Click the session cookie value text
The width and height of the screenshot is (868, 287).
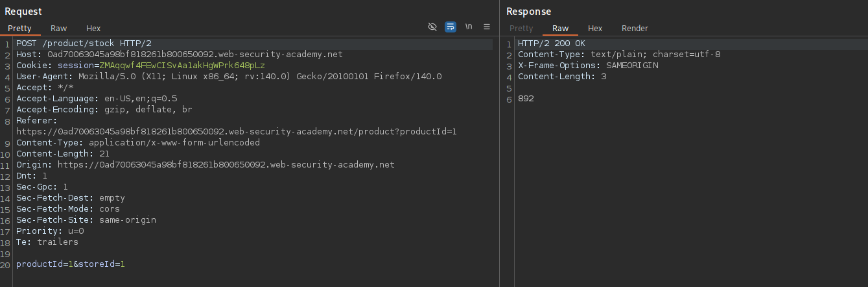182,66
